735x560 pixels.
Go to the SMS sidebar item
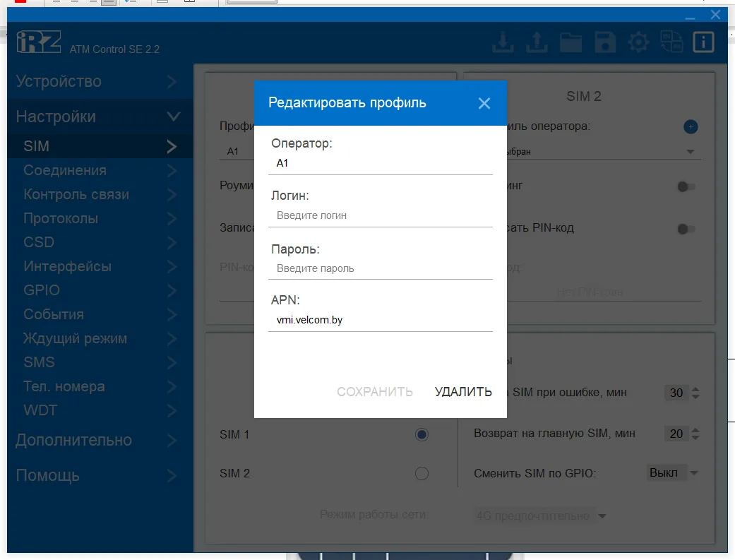pos(100,362)
